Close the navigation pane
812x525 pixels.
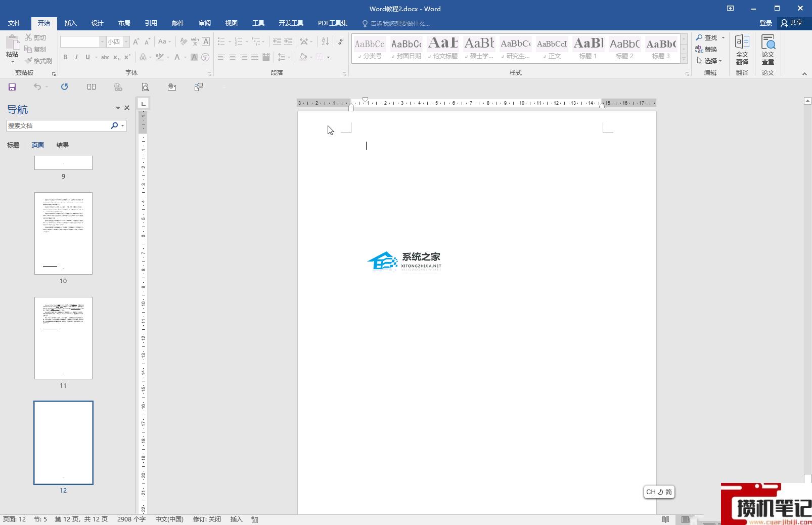(127, 108)
